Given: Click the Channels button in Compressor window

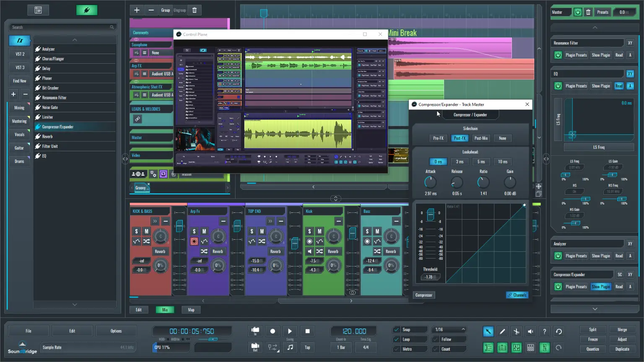Looking at the screenshot, I should pyautogui.click(x=517, y=295).
